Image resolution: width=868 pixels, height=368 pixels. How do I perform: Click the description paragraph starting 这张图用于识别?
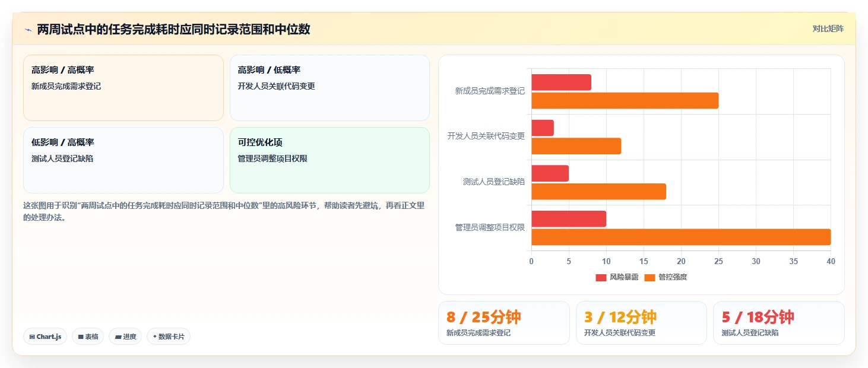[x=224, y=211]
